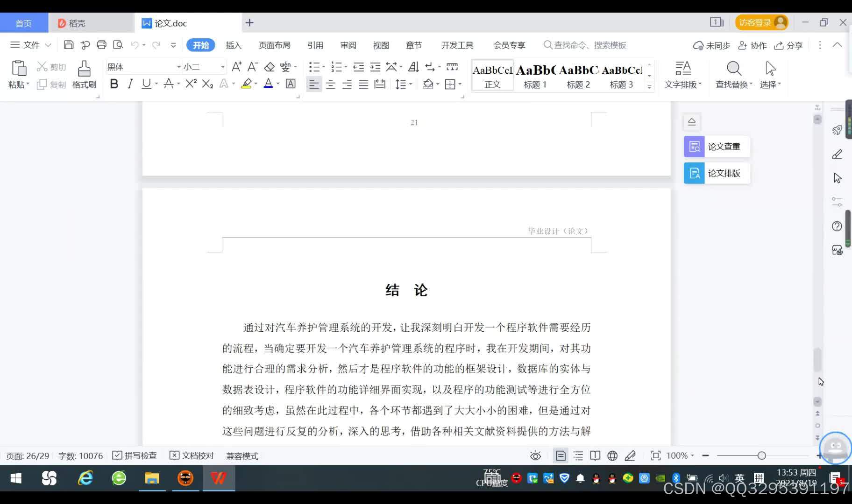The width and height of the screenshot is (852, 504).
Task: Click the zoom slider handle
Action: (762, 455)
